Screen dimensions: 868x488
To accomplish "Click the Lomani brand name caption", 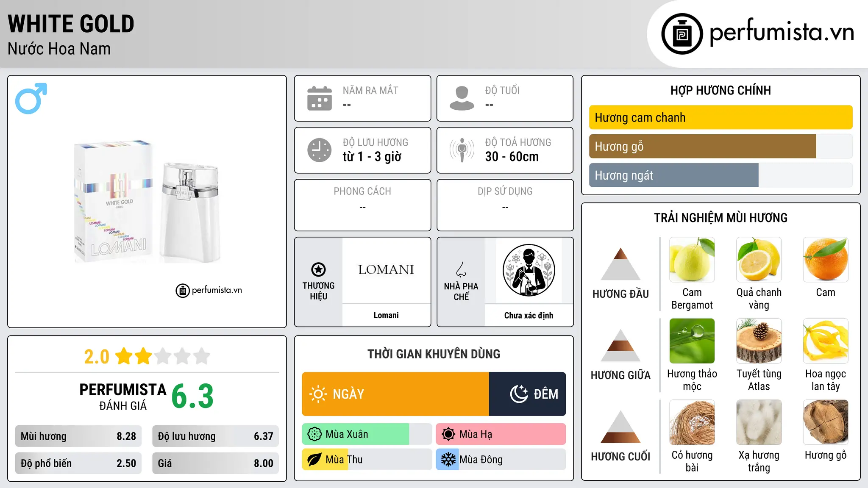I will 386,315.
